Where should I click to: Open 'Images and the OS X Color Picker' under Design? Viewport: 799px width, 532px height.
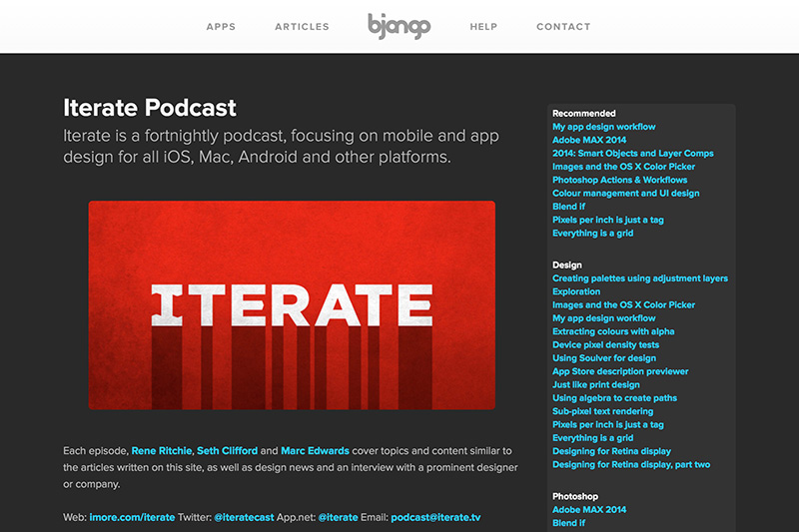(623, 305)
